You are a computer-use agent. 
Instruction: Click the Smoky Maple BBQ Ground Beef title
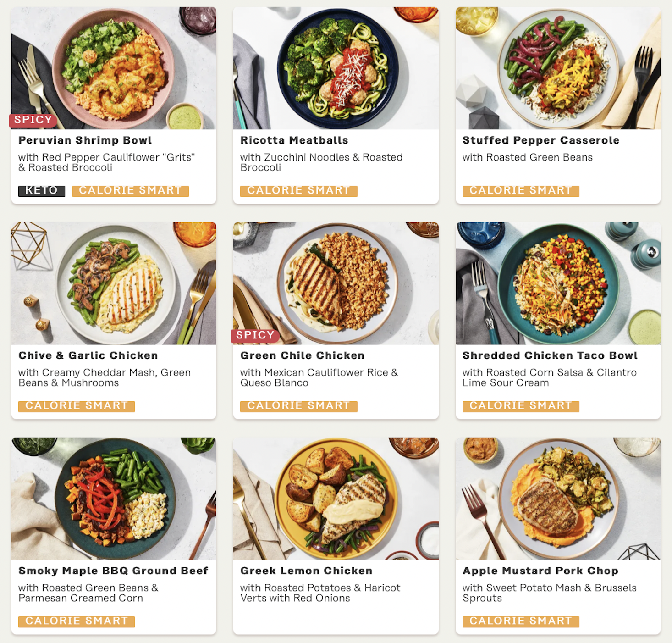pyautogui.click(x=113, y=571)
